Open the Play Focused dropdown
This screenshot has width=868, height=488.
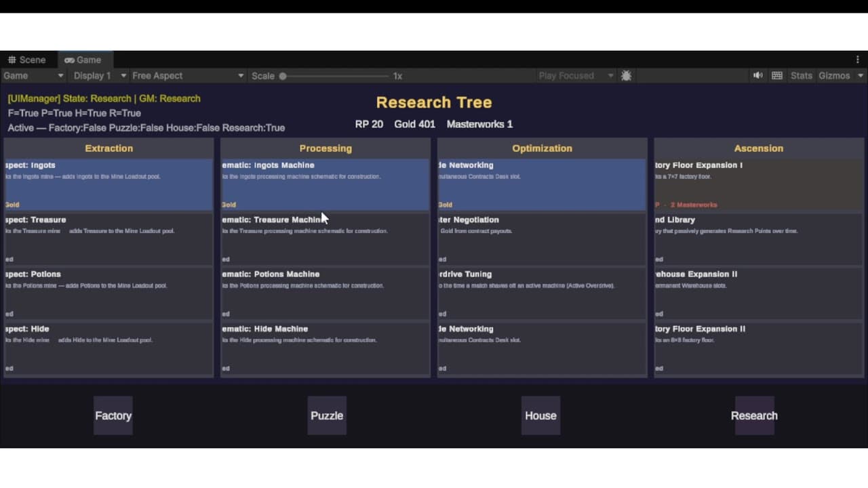(x=576, y=76)
